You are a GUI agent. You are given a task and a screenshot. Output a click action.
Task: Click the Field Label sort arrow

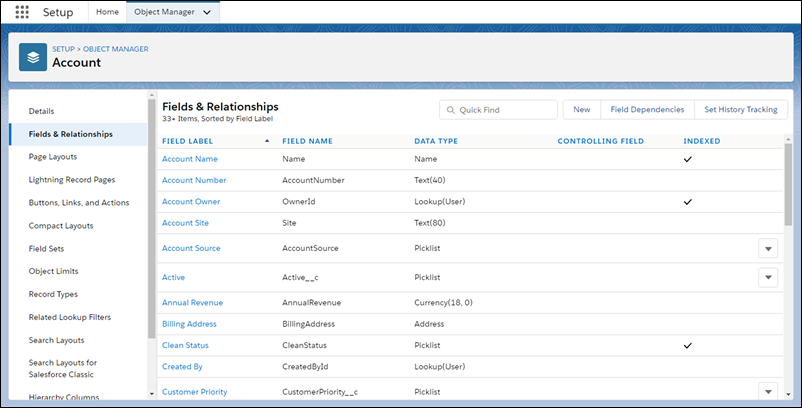tap(266, 142)
